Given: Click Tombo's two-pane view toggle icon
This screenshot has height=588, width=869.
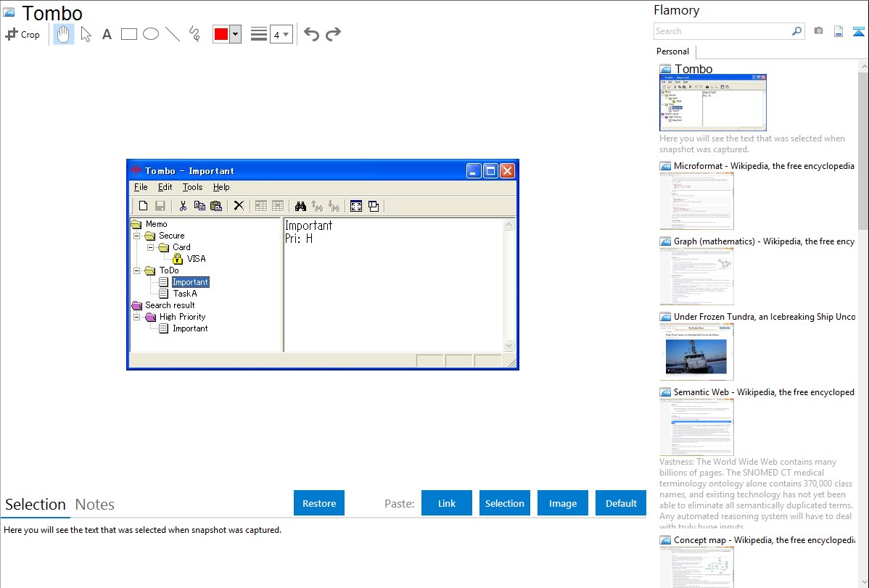Looking at the screenshot, I should [x=356, y=206].
